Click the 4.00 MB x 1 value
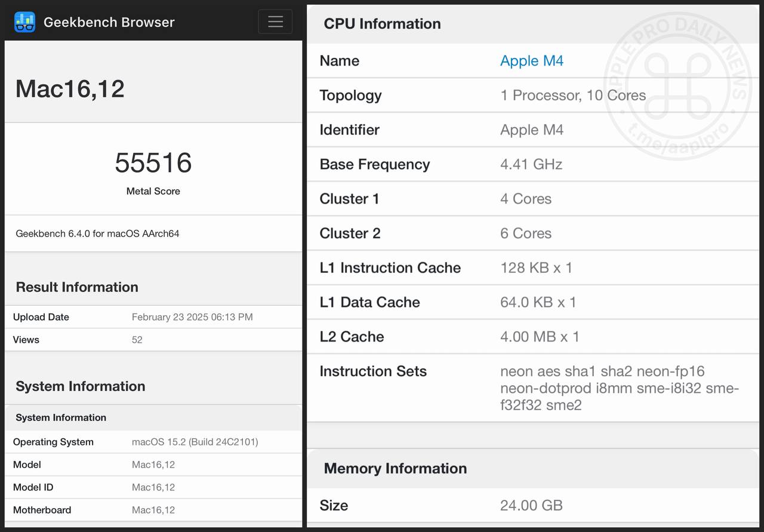 pos(540,337)
